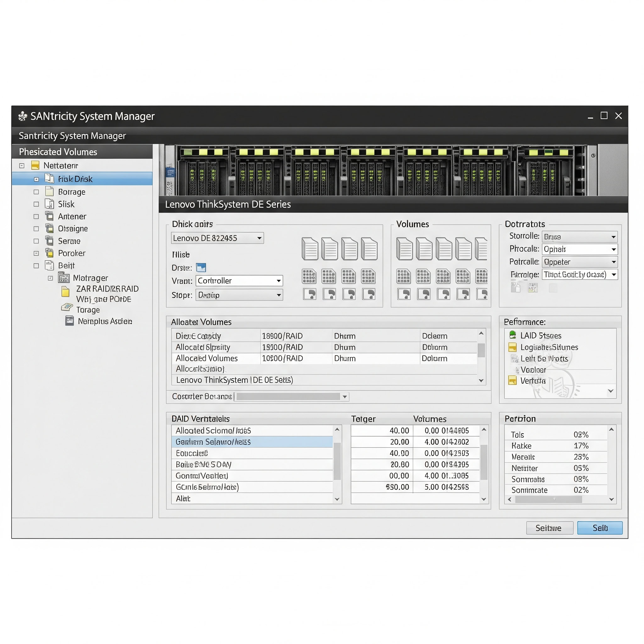Click the yellow LogirahesSklumes icon
The width and height of the screenshot is (644, 644).
point(513,347)
